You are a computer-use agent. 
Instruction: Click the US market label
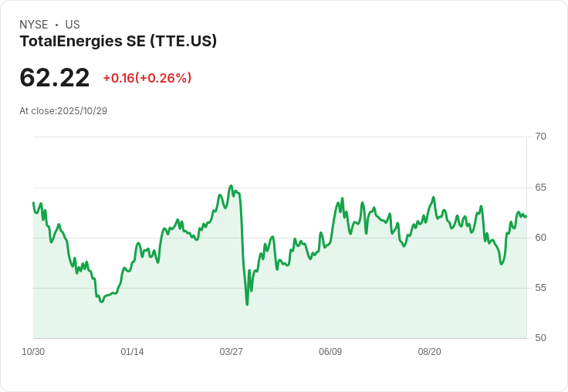point(73,25)
